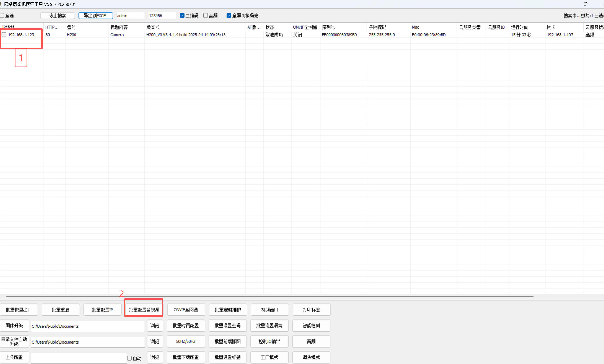Enable the 音频 checkbox in toolbar

[x=206, y=15]
